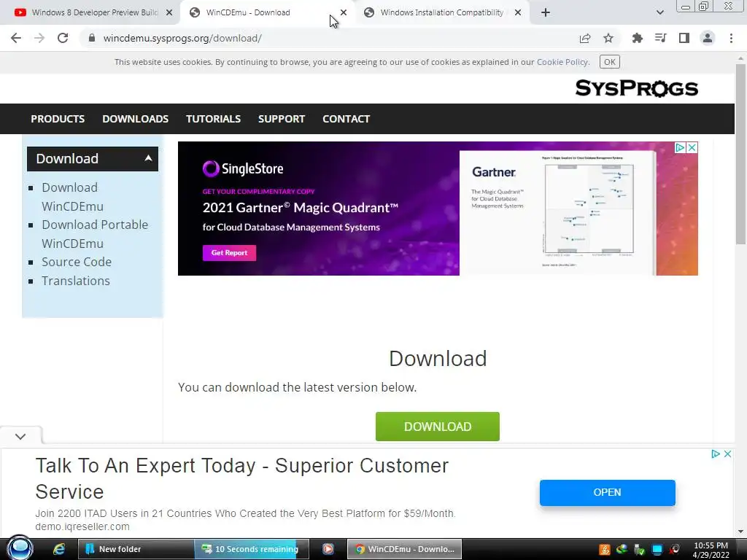This screenshot has height=560, width=747.
Task: Toggle the Chrome side panel icon
Action: (x=684, y=38)
